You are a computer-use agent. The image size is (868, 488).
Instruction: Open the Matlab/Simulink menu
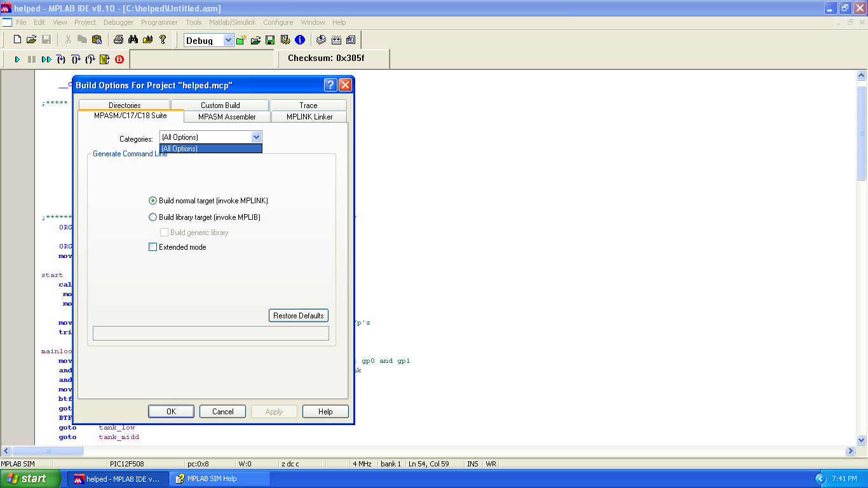[233, 22]
